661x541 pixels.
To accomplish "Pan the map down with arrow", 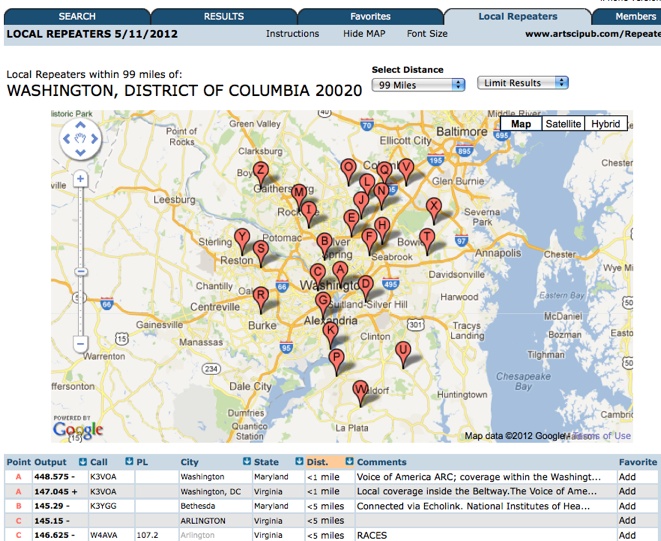I will coord(81,152).
